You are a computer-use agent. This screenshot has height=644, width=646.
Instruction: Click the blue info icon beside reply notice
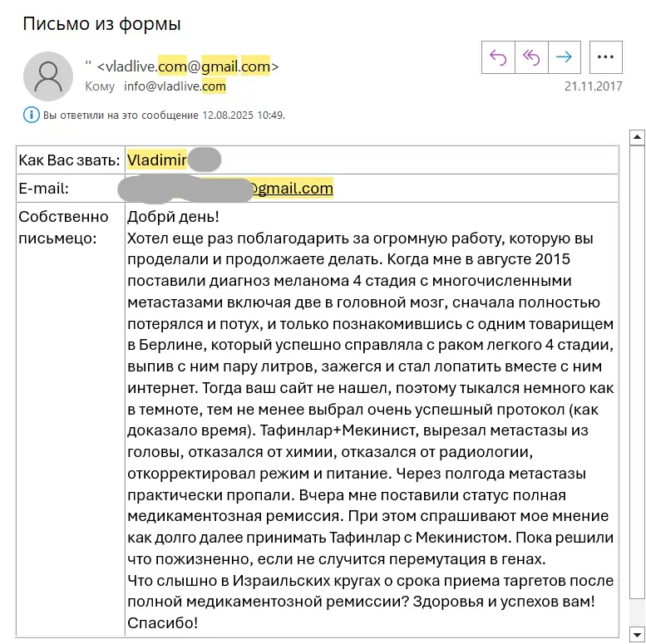coord(32,115)
